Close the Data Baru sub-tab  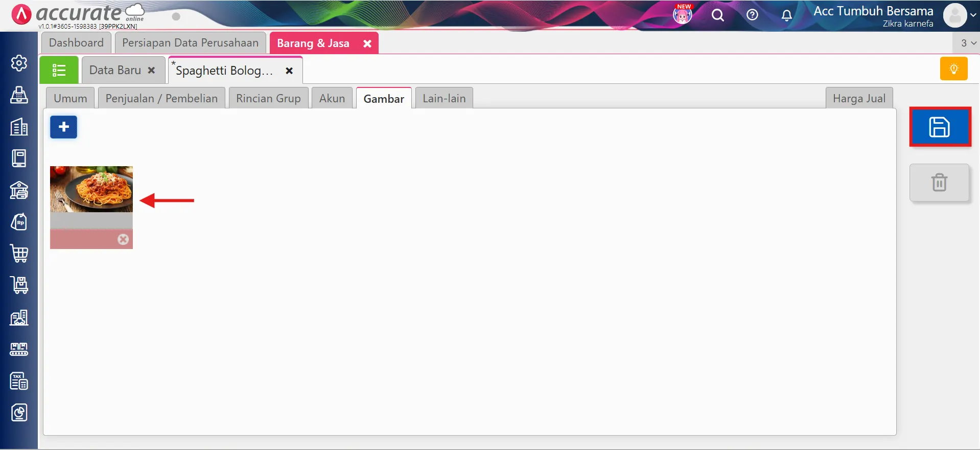pyautogui.click(x=151, y=71)
